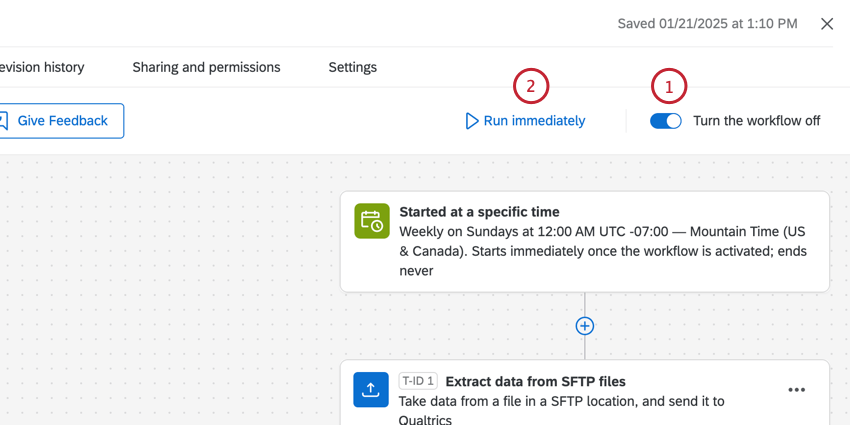Click the Run immediately link

tap(534, 121)
